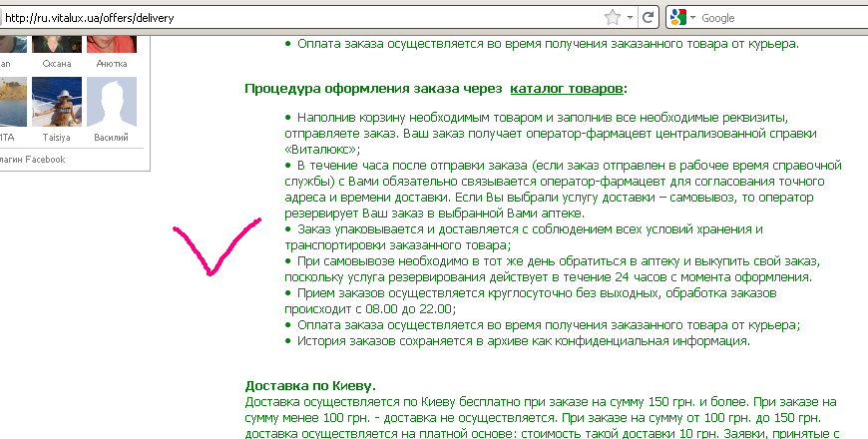Open Taisiya's profile photo thumbnail
Viewport: 868px width, 439px height.
pyautogui.click(x=57, y=102)
